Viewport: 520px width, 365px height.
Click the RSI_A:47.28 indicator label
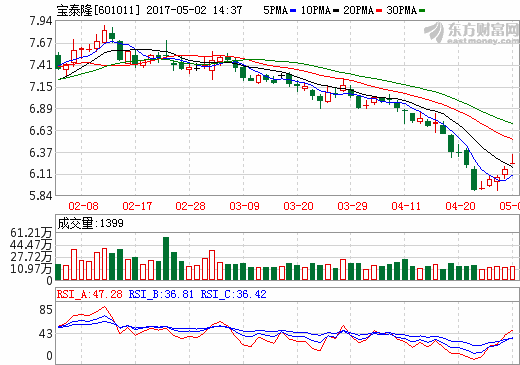(90, 294)
